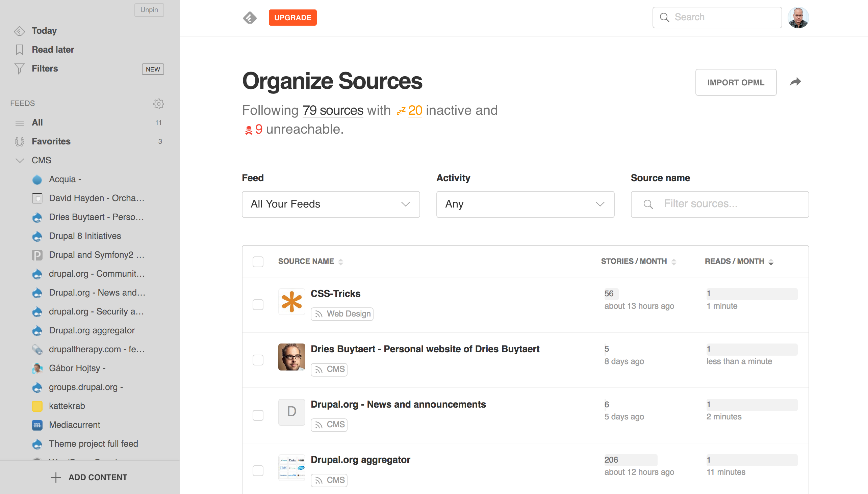Viewport: 868px width, 494px height.
Task: Click the share arrow icon beside Import OPML
Action: (x=795, y=82)
